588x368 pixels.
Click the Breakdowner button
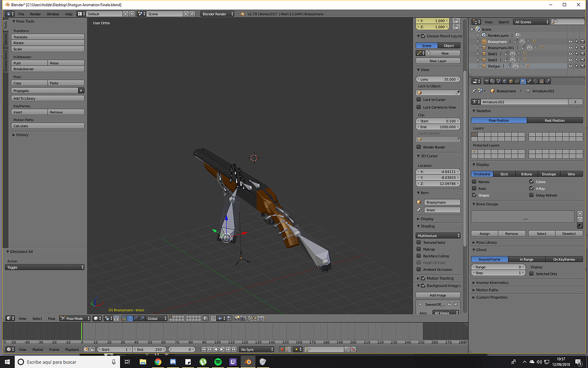(x=48, y=69)
